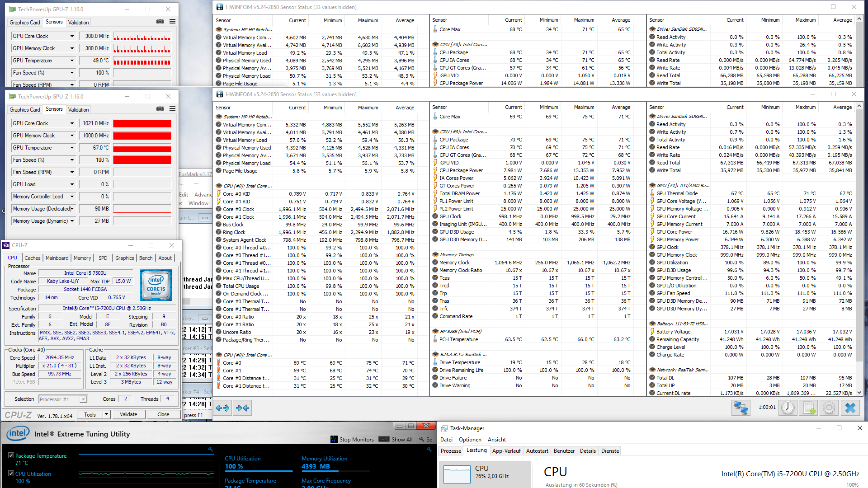The image size is (868, 488).
Task: Click the GPU-Z screenshot camera icon
Action: (160, 108)
